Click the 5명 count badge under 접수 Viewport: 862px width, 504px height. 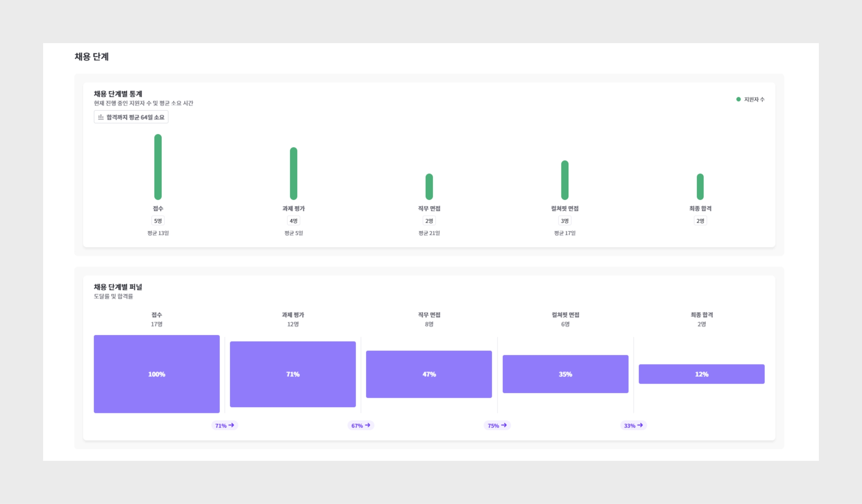pos(158,221)
